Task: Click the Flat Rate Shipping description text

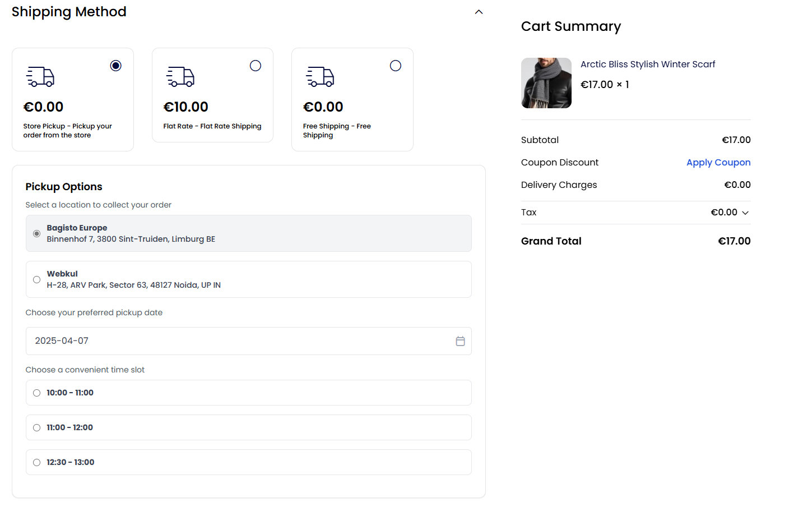Action: pyautogui.click(x=212, y=126)
